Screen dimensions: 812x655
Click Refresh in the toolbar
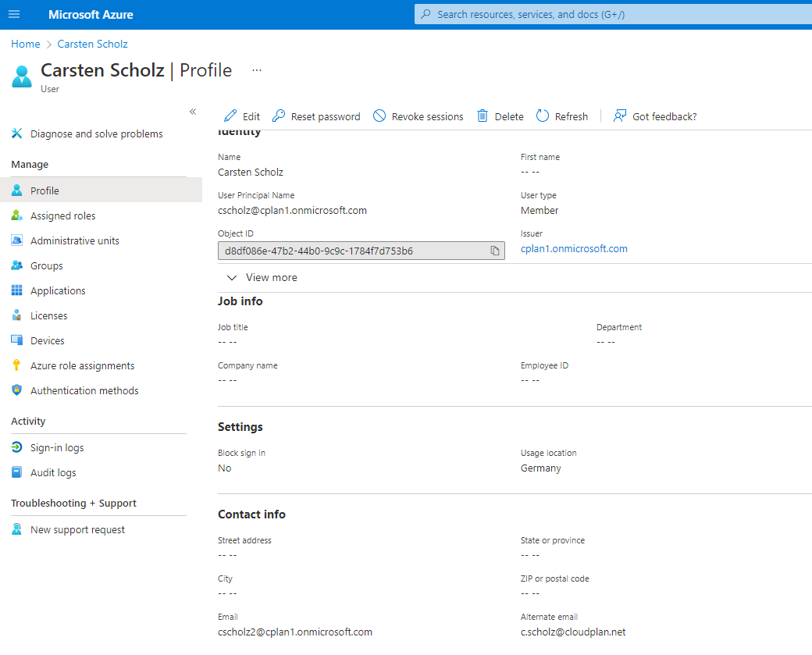[572, 116]
